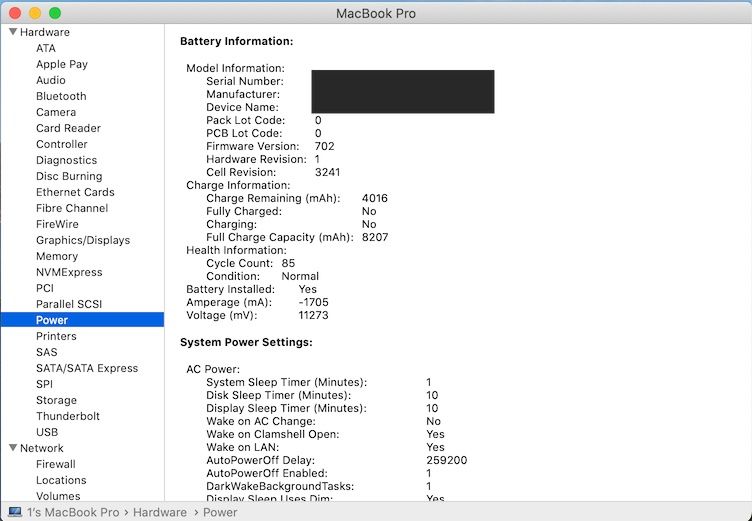
Task: Select Firewall under Network
Action: [x=56, y=464]
